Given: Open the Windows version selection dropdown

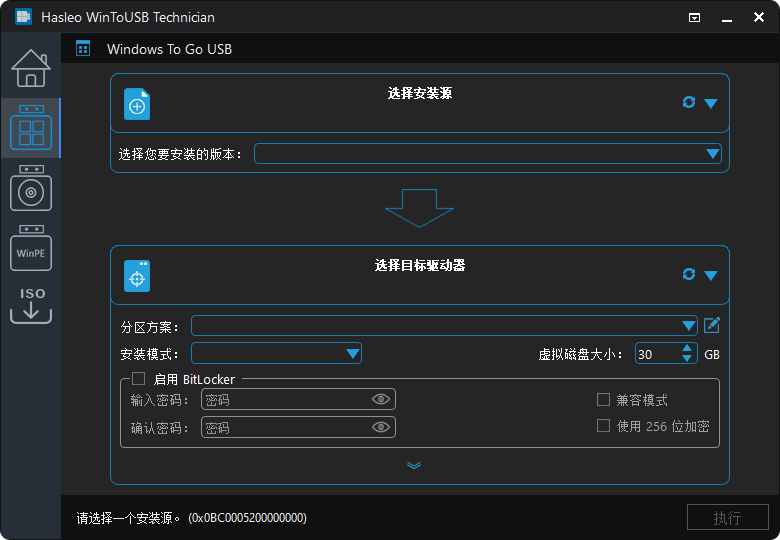Looking at the screenshot, I should point(488,154).
